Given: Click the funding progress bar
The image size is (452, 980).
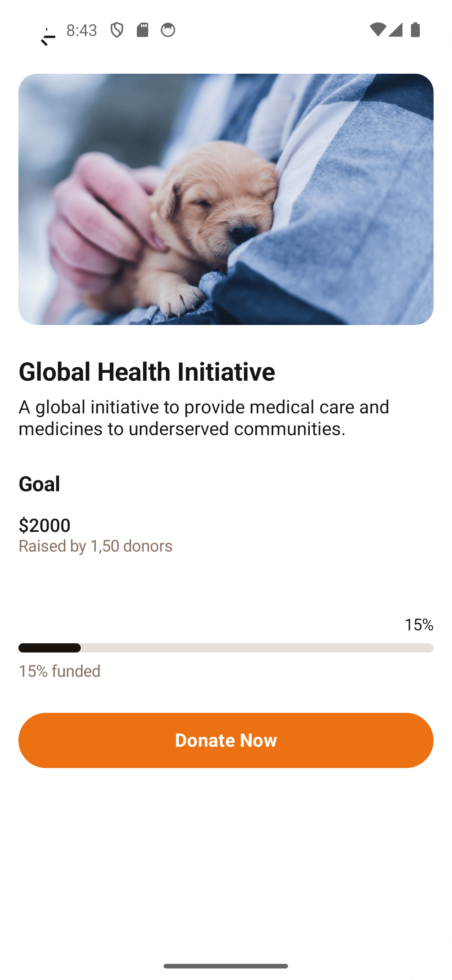Looking at the screenshot, I should click(226, 648).
